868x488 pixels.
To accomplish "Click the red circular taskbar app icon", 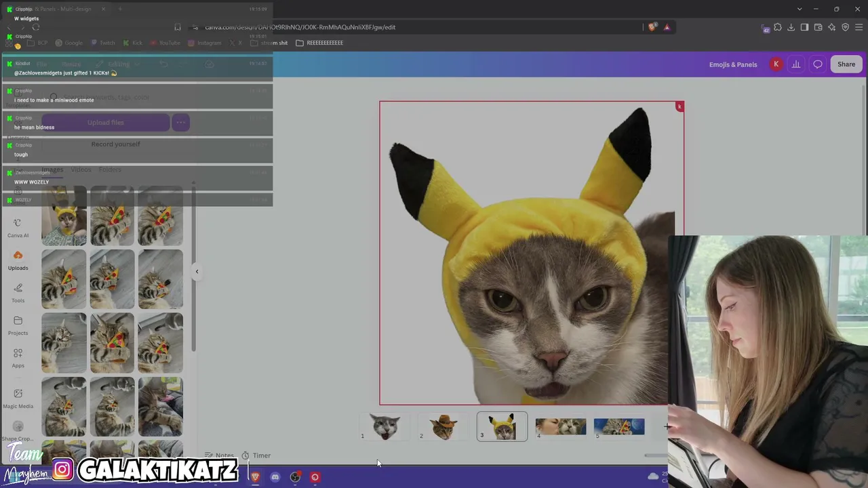I will (315, 477).
